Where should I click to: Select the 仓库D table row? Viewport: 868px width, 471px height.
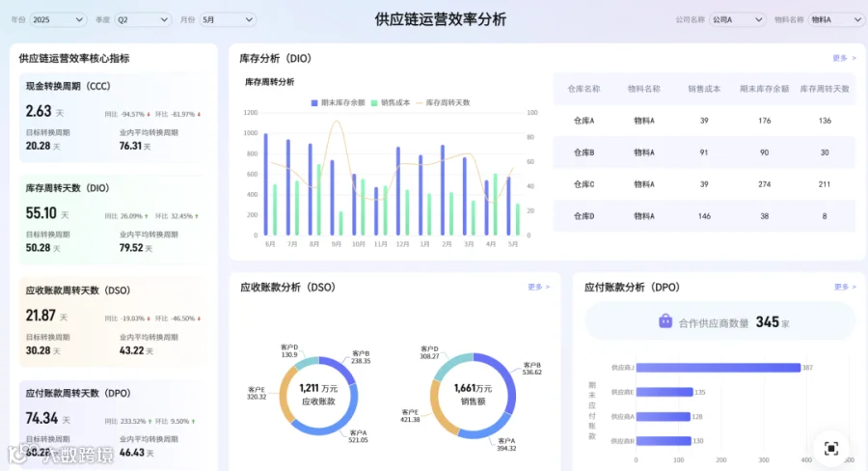tap(704, 216)
